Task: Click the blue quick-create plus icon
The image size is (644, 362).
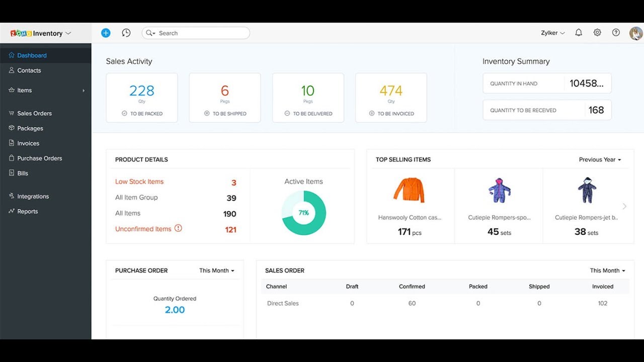Action: [106, 32]
